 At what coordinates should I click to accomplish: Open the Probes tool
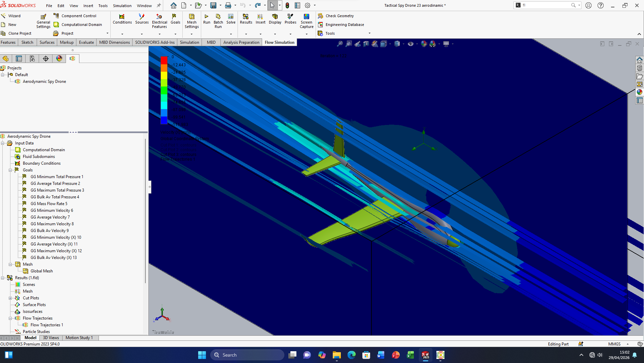[x=290, y=19]
